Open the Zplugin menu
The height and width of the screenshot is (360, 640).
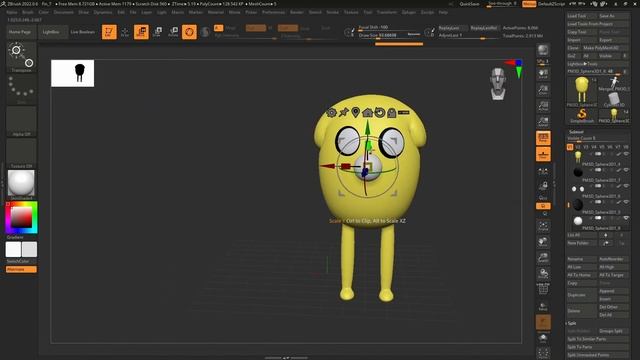409,12
